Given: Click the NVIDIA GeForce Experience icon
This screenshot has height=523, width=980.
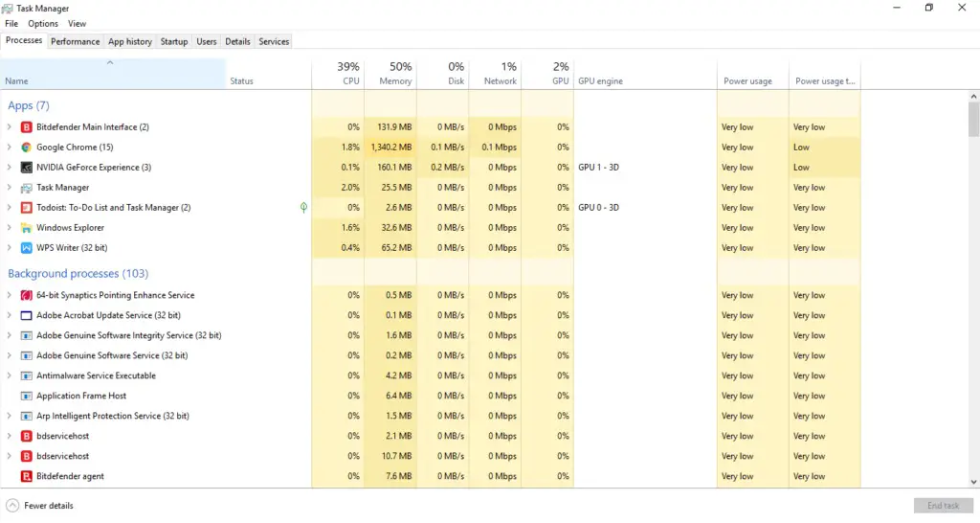Looking at the screenshot, I should [x=26, y=167].
